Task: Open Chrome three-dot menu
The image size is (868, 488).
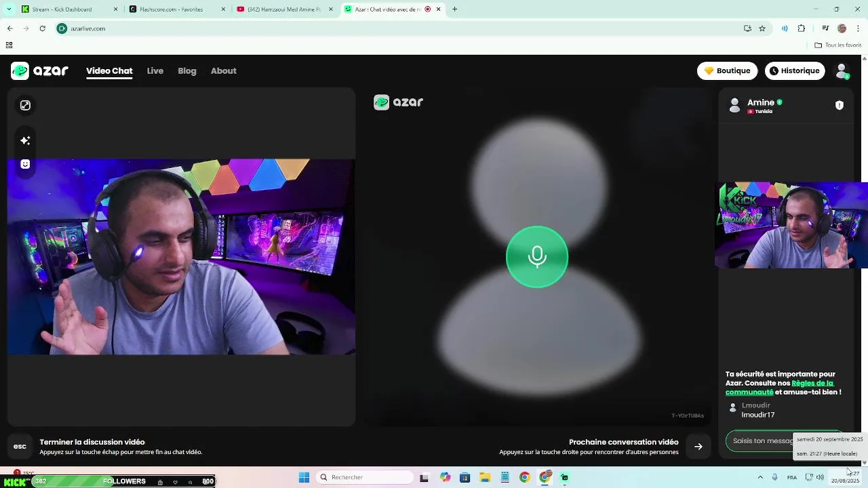Action: click(858, 28)
